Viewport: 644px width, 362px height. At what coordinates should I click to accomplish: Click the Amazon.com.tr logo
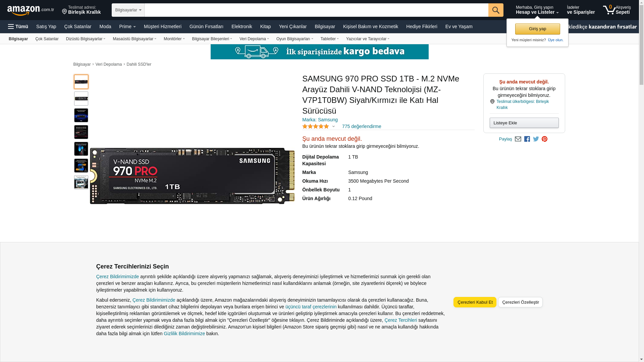click(x=30, y=10)
